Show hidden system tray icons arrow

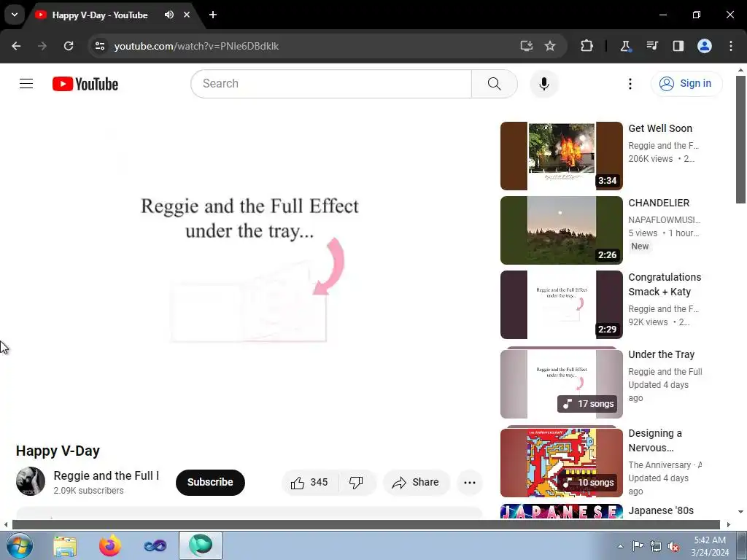620,546
